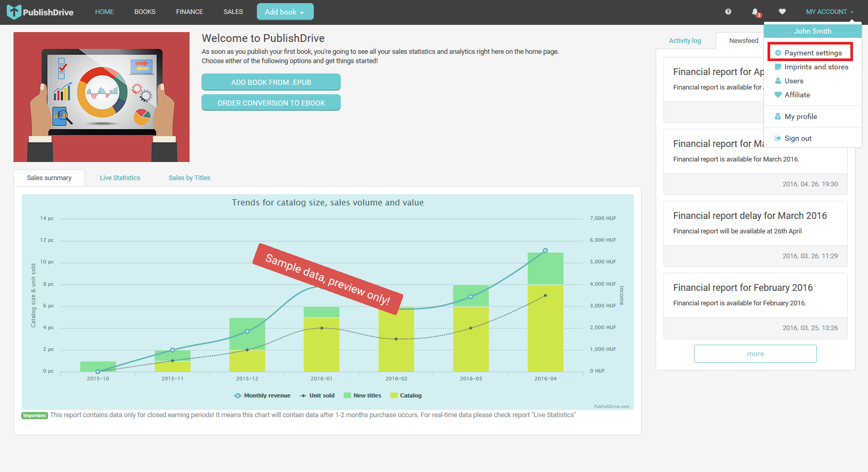Switch to the Sales summary tab

tap(49, 178)
